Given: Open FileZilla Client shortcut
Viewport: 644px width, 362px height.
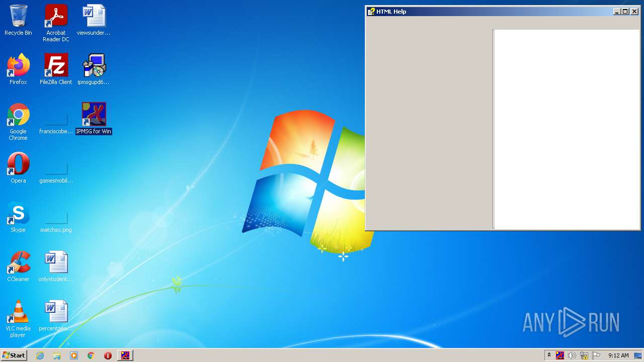Looking at the screenshot, I should coord(56,69).
